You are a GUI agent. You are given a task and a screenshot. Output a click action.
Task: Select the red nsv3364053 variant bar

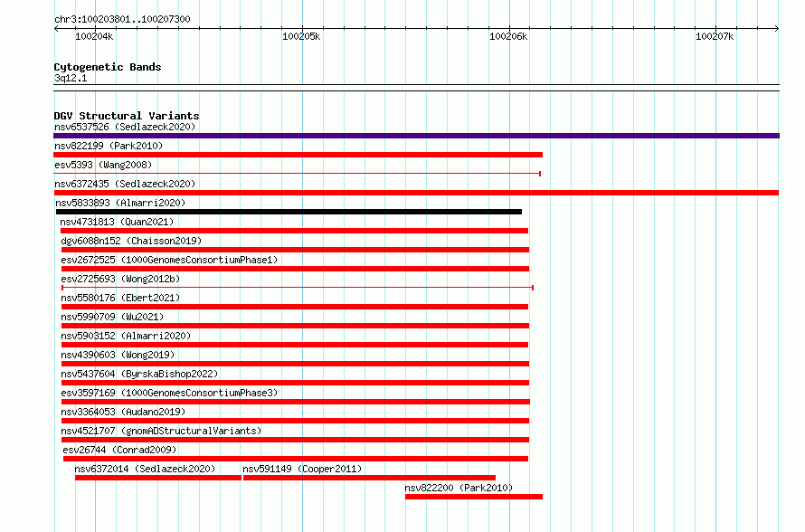pos(295,421)
